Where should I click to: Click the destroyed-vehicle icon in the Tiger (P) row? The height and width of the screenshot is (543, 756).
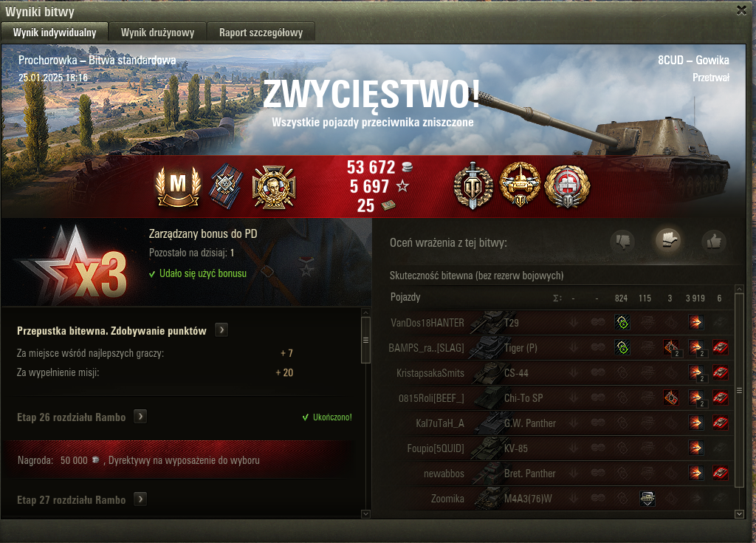pyautogui.click(x=721, y=347)
